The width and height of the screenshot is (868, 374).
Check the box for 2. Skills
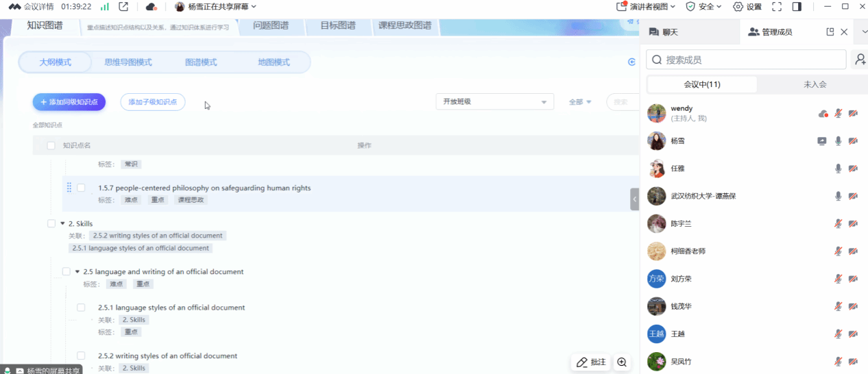click(x=51, y=224)
